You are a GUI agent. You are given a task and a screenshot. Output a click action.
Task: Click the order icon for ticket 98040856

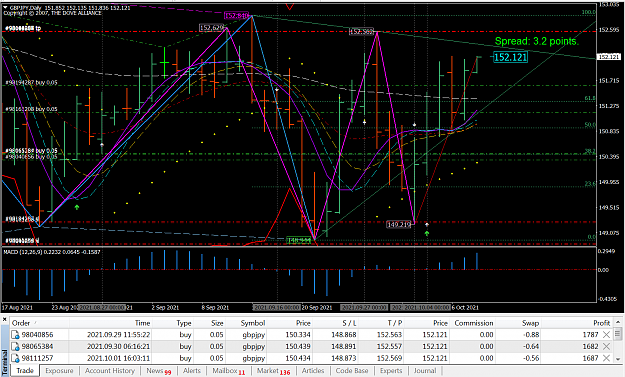click(x=15, y=335)
